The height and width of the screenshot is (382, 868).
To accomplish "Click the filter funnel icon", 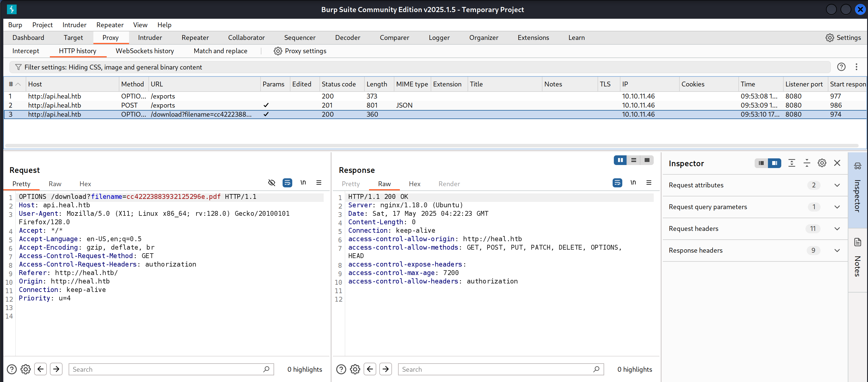I will pos(18,67).
